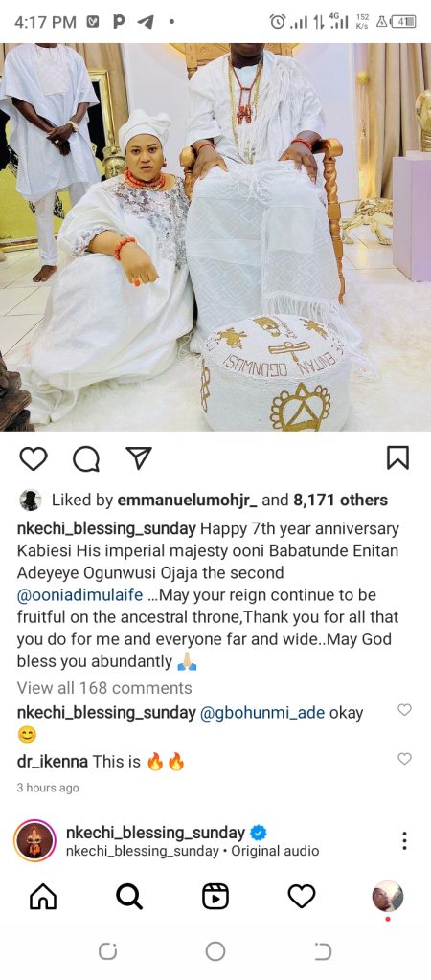Open the activity heart tab in bottom bar
The height and width of the screenshot is (980, 431).
(302, 898)
